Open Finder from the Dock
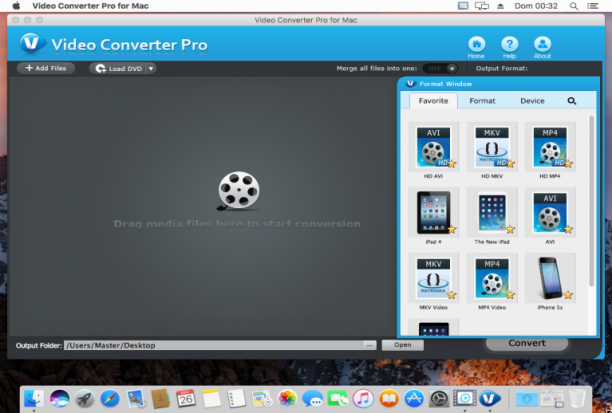Screen dimensions: 612x413 click(x=34, y=399)
